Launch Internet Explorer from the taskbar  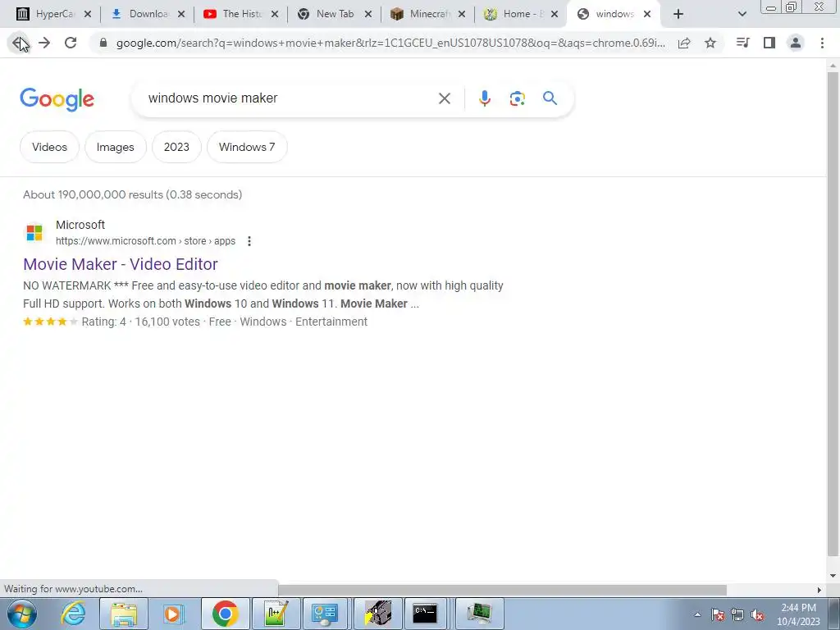click(73, 614)
